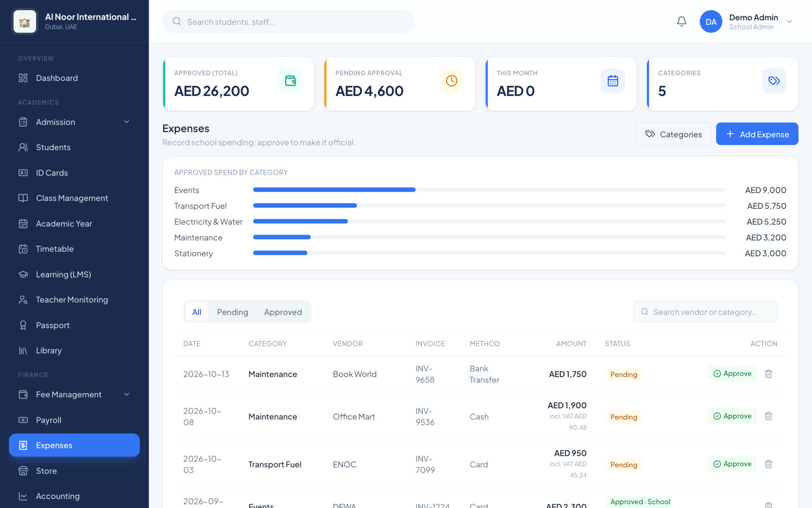The height and width of the screenshot is (508, 812).
Task: Click the Store shop icon
Action: tap(23, 471)
